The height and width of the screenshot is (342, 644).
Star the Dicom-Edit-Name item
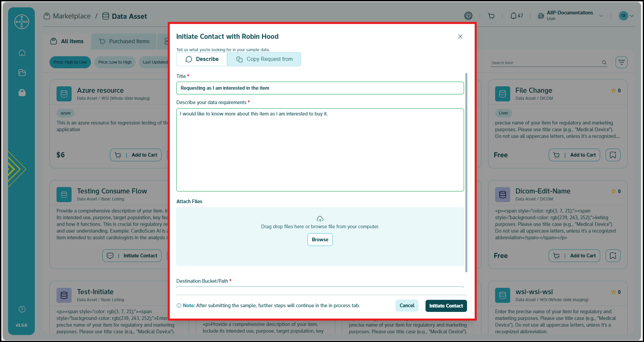point(614,191)
